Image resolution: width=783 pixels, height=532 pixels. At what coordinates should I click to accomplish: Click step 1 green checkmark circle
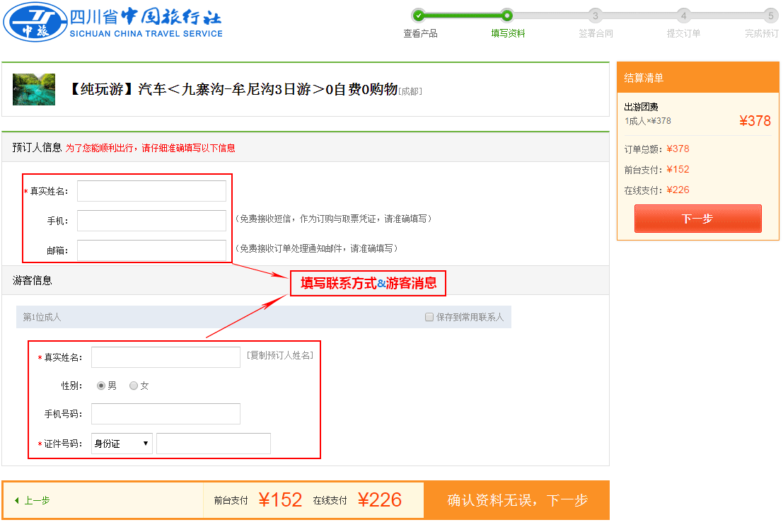pyautogui.click(x=419, y=15)
